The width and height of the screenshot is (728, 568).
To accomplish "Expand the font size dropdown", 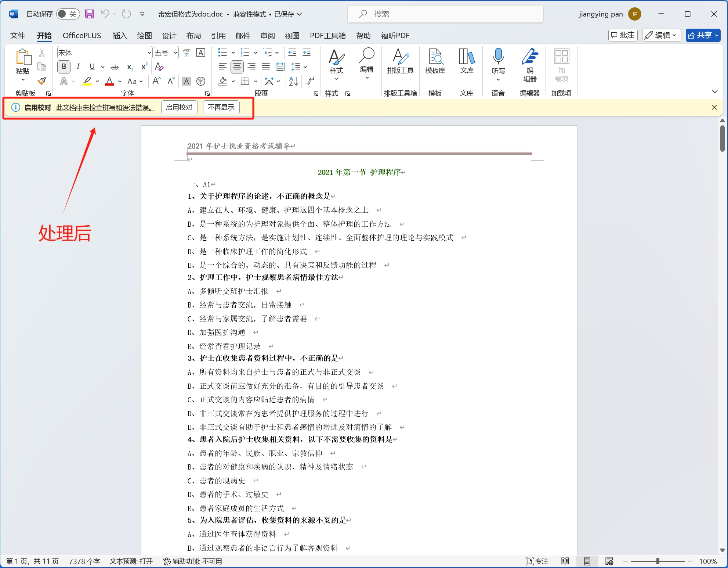I will (175, 53).
